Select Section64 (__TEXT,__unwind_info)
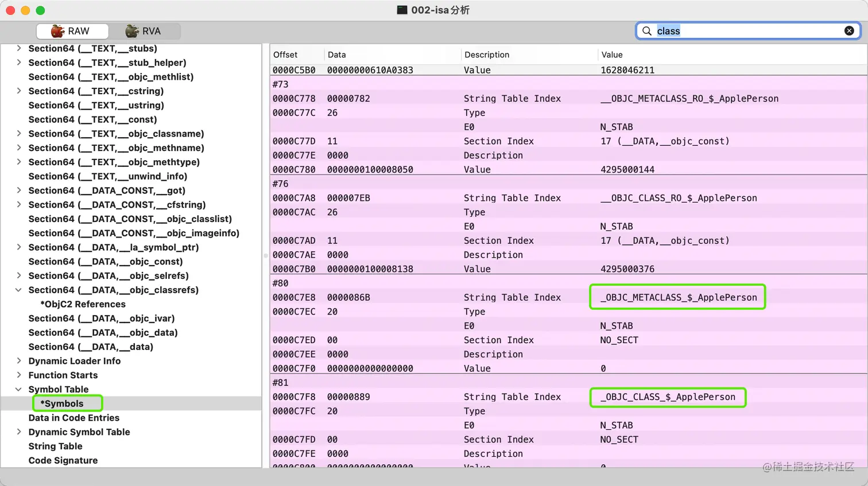Viewport: 868px width, 486px height. pyautogui.click(x=108, y=176)
